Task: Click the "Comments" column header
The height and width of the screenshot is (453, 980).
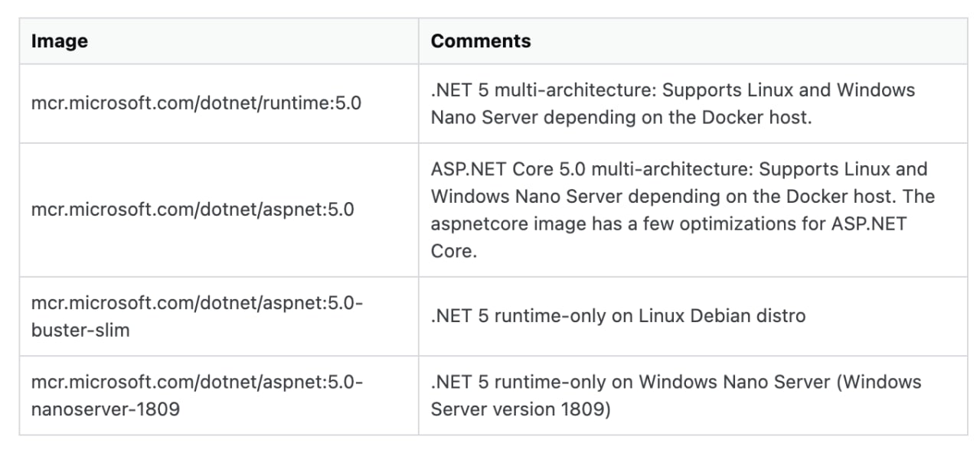Action: [x=480, y=41]
